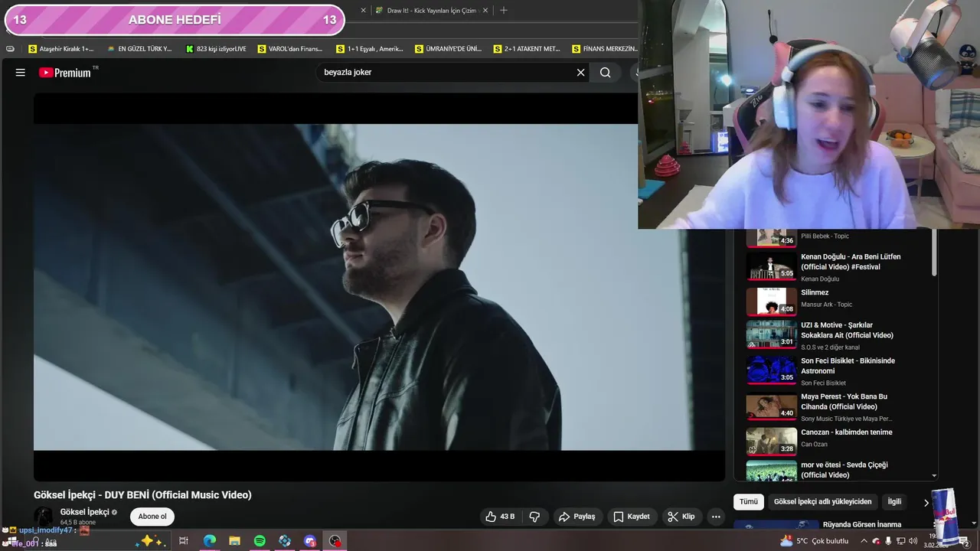Open 'Ataşehir Kiralık 1+...' bookmark

tap(60, 49)
